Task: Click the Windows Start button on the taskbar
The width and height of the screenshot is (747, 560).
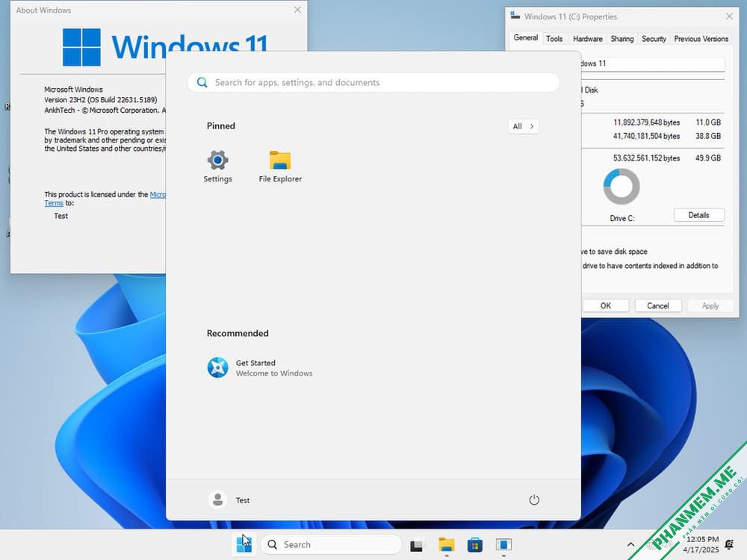Action: point(244,544)
